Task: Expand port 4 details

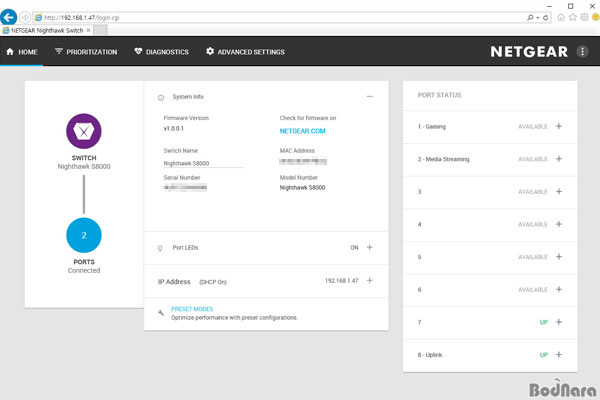Action: (559, 224)
